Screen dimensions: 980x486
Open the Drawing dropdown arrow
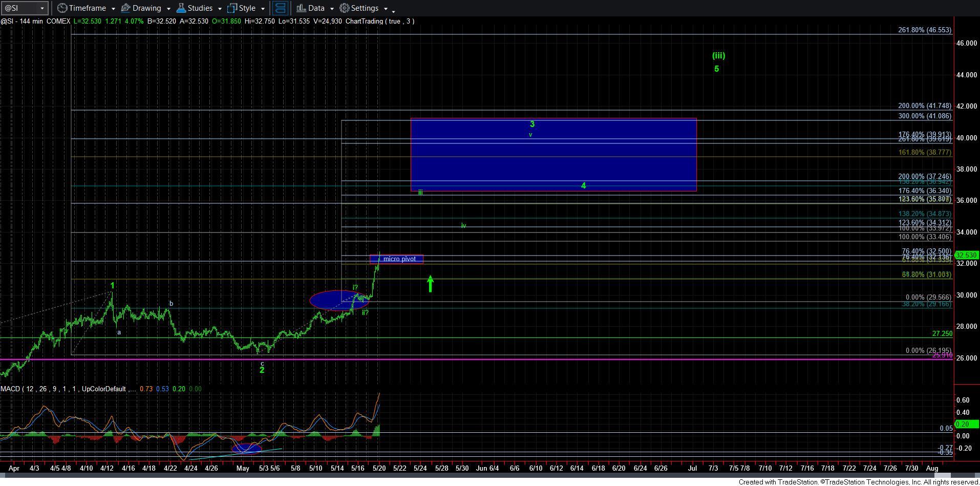pos(168,9)
